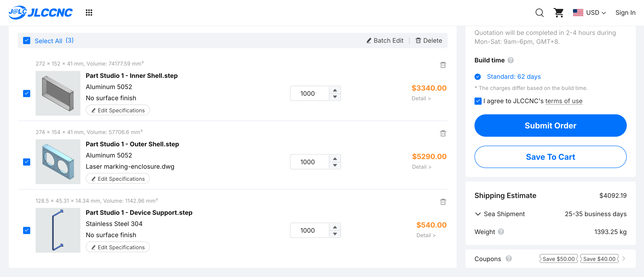Delete Inner Shell part with trash icon
Screen dimensions: 644x277
[443, 65]
